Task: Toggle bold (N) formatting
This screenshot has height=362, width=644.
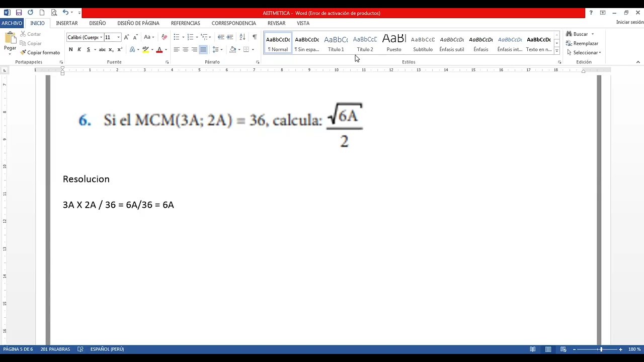Action: (70, 50)
